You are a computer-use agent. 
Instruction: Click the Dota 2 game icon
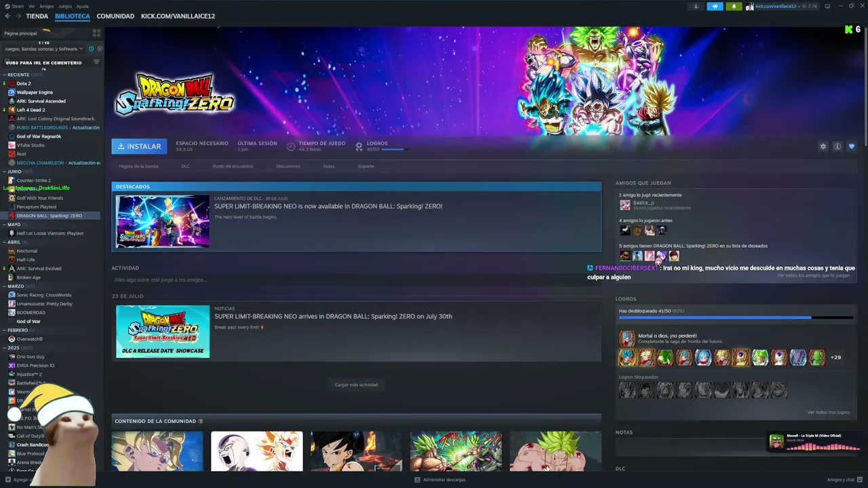[12, 83]
